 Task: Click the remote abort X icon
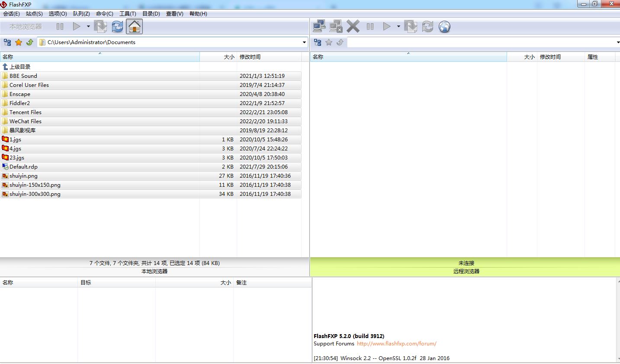click(x=353, y=27)
